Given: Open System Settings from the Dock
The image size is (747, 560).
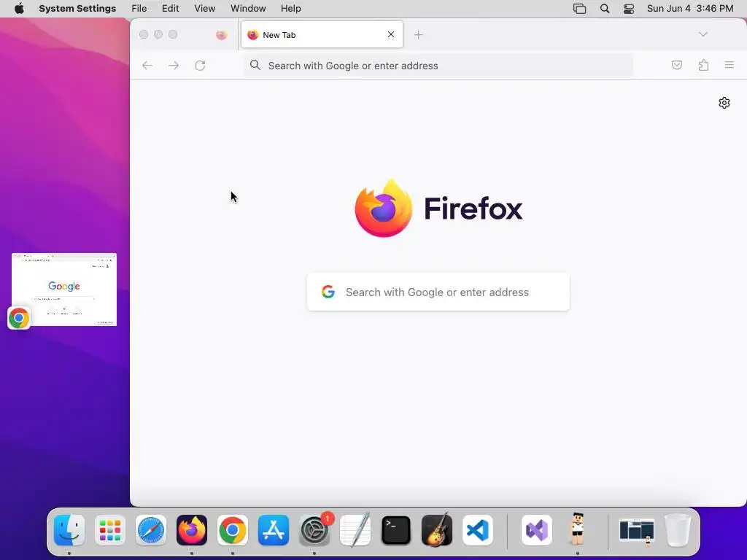Looking at the screenshot, I should click(314, 530).
